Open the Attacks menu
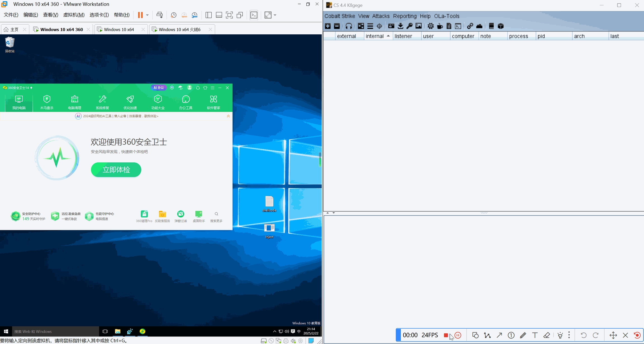The height and width of the screenshot is (344, 644). 380,16
